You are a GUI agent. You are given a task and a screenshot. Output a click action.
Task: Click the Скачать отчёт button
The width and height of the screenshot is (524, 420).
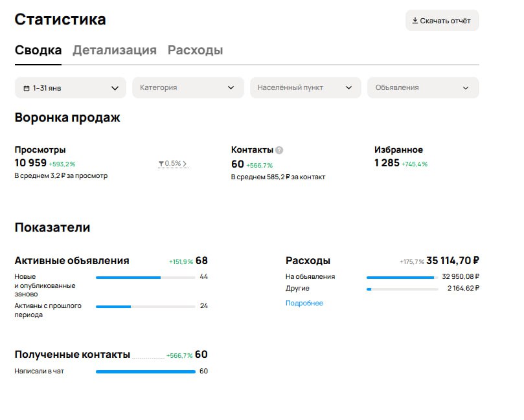click(x=442, y=20)
